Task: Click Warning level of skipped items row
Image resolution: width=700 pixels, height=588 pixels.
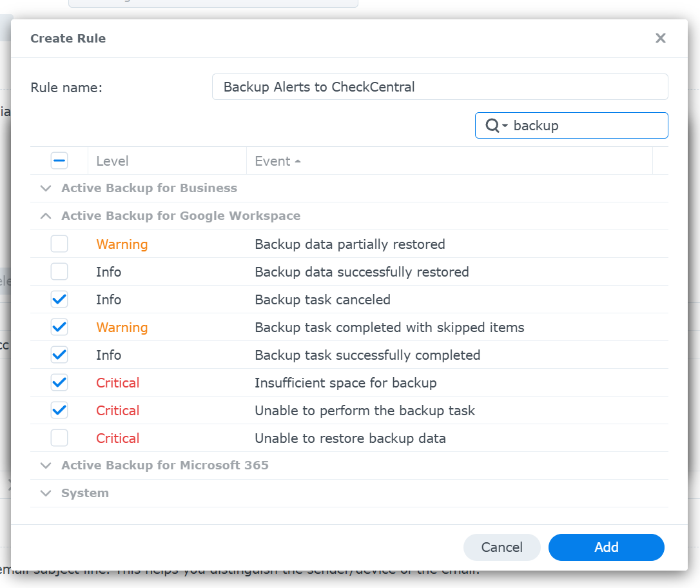Action: click(x=122, y=328)
